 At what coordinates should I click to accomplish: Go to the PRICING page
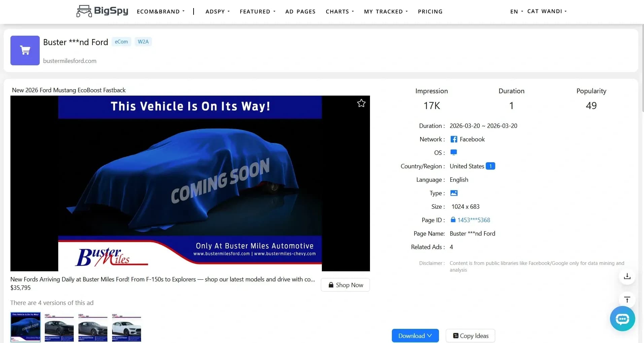[430, 11]
